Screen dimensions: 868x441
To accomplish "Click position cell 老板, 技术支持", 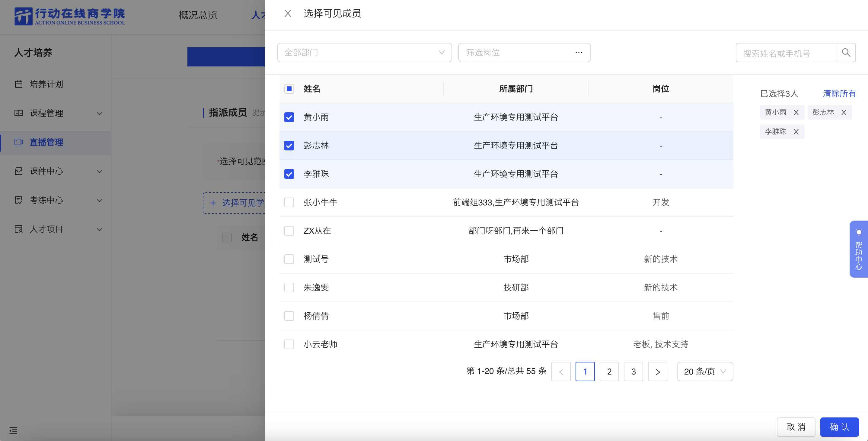I will 660,344.
